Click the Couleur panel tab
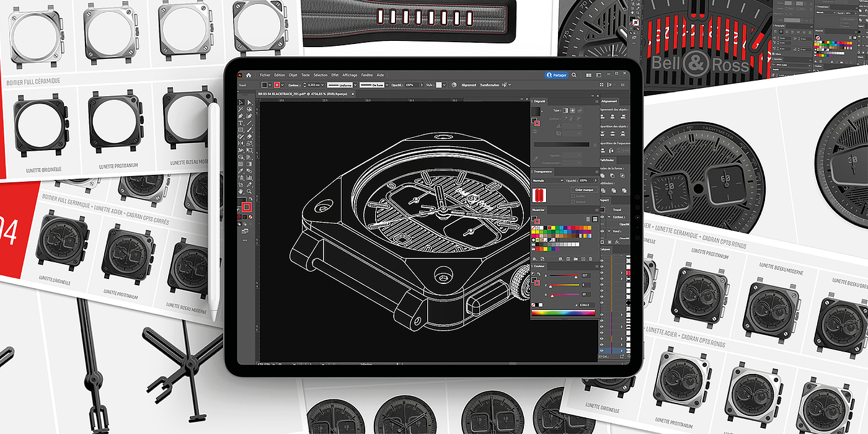The height and width of the screenshot is (434, 868). 539,266
